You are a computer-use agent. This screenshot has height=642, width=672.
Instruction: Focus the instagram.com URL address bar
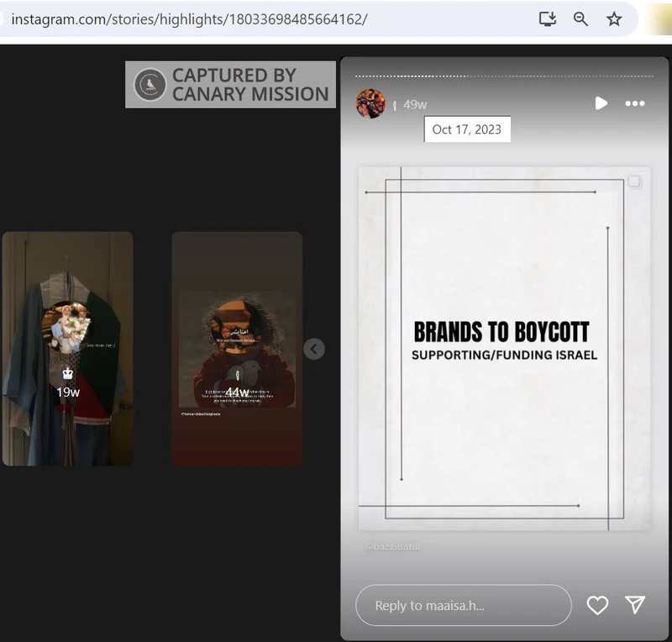coord(189,18)
